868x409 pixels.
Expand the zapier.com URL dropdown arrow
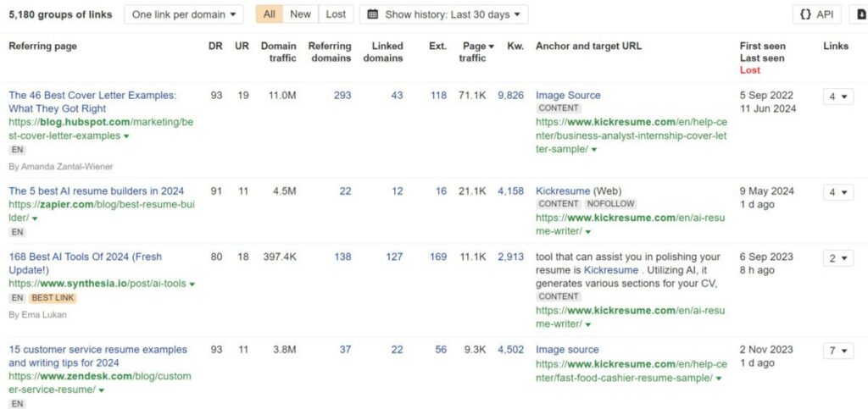coord(35,218)
